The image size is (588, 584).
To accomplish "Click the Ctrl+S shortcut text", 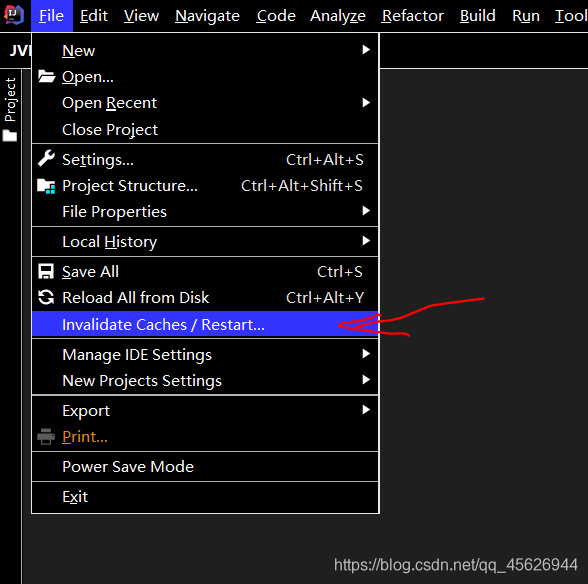I will pyautogui.click(x=340, y=272).
